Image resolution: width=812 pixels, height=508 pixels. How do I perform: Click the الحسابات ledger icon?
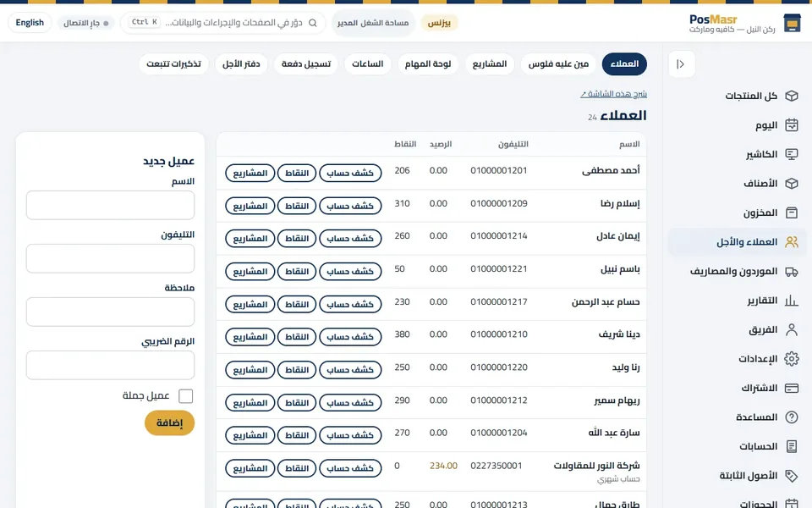[792, 446]
